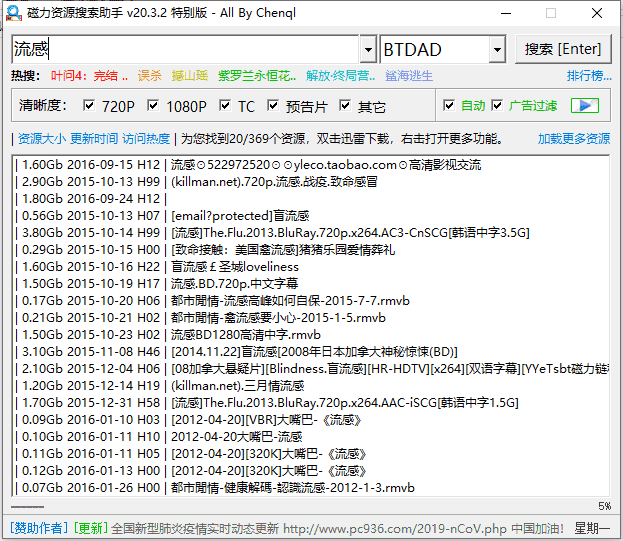623x541 pixels.
Task: Click hot search 撼山瑶
Action: pos(190,75)
